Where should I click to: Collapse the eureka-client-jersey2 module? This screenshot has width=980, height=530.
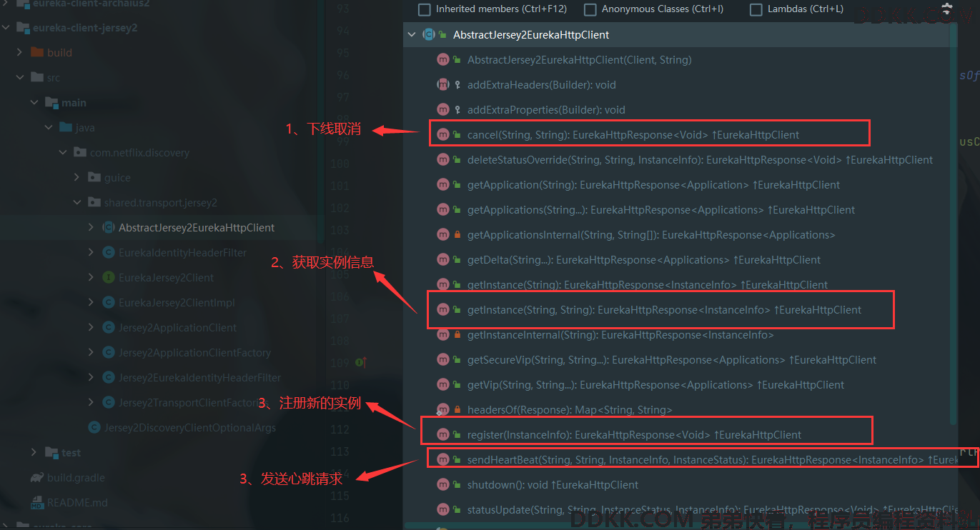pos(6,28)
